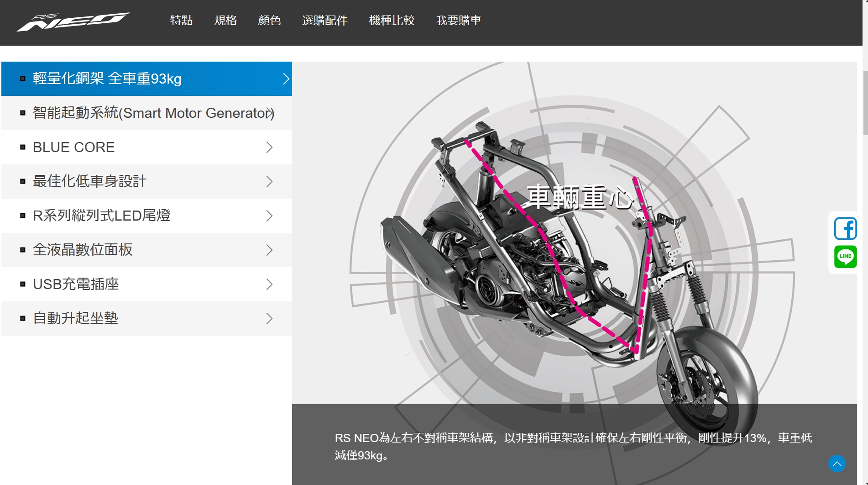The height and width of the screenshot is (485, 868).
Task: Open the 規格 menu item
Action: [225, 21]
